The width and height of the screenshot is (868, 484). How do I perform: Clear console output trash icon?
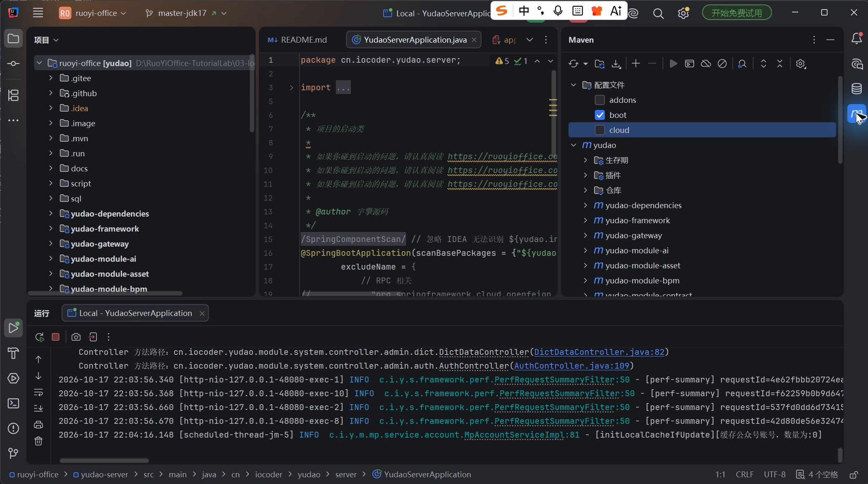pos(38,441)
